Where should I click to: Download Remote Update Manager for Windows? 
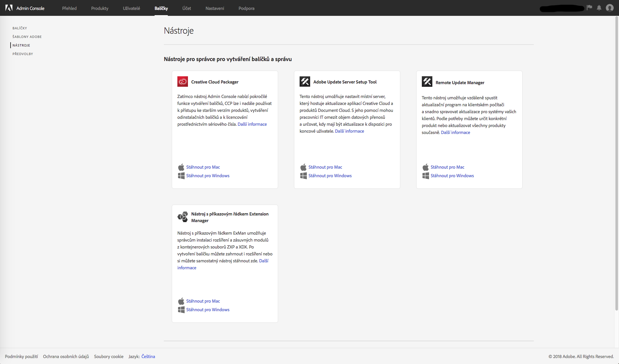pyautogui.click(x=452, y=176)
